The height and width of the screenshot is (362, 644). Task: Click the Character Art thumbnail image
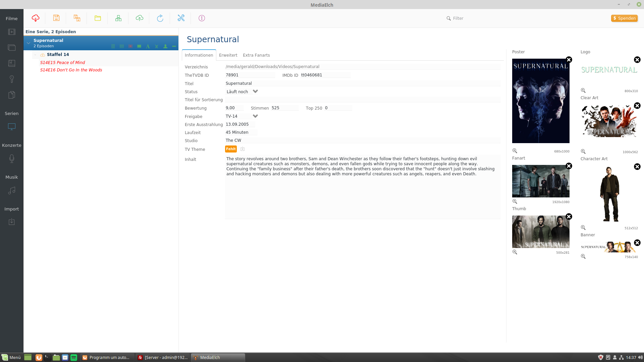point(609,194)
